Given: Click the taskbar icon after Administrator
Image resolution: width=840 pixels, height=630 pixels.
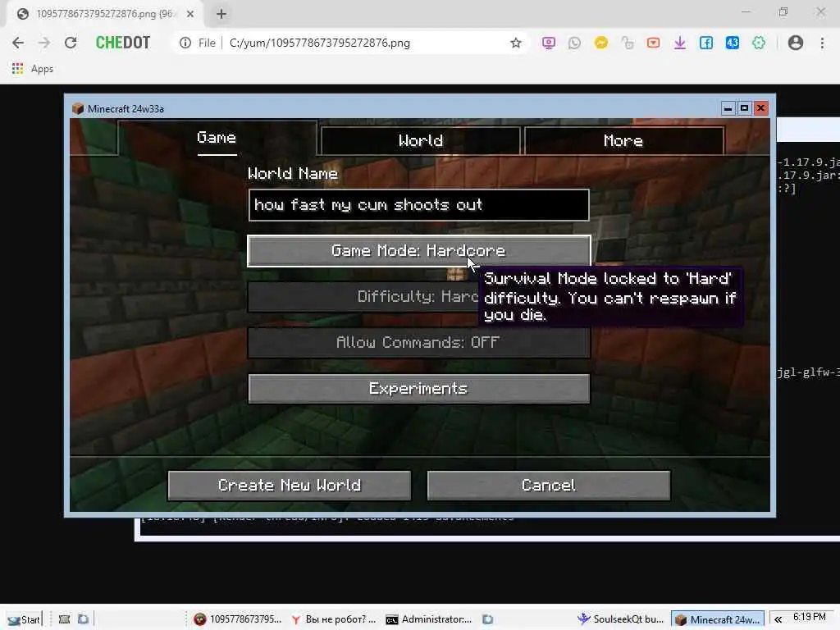Looking at the screenshot, I should [487, 619].
